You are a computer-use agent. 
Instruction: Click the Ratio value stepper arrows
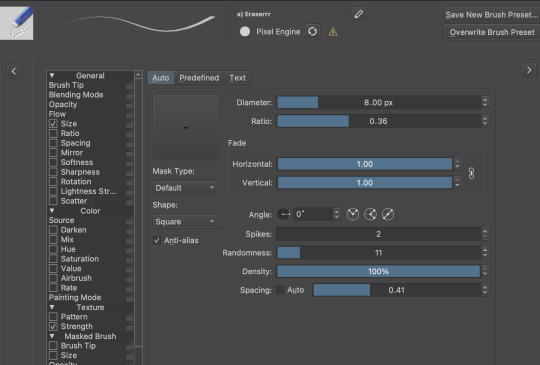485,121
